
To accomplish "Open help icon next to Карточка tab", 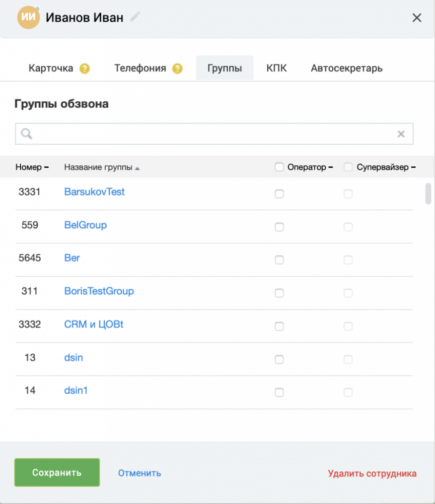I will (85, 69).
